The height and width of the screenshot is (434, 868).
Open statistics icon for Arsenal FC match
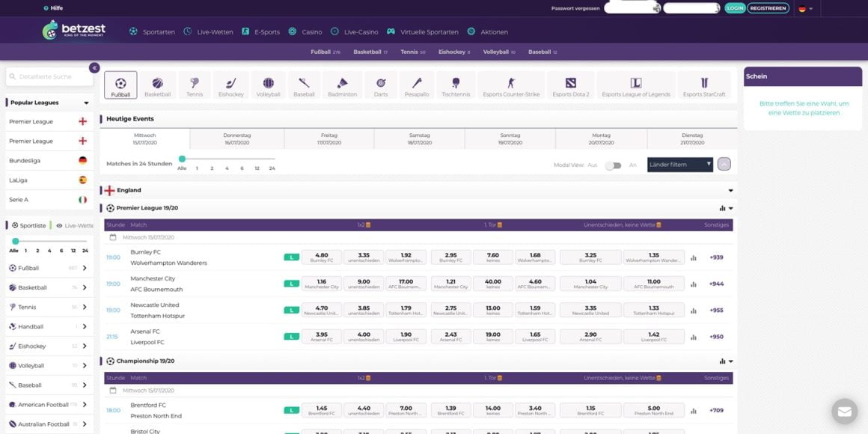click(x=694, y=337)
